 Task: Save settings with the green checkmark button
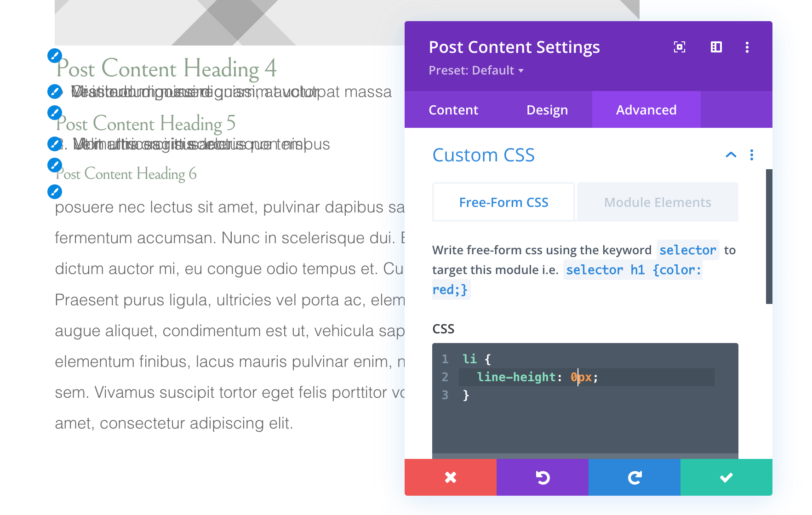click(x=726, y=477)
